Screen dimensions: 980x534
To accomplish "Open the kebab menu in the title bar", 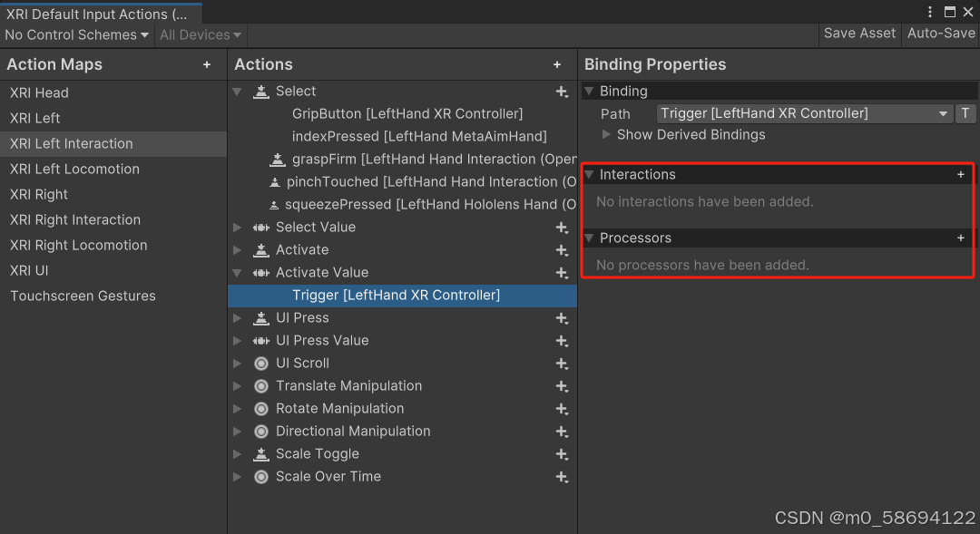I will [x=928, y=10].
